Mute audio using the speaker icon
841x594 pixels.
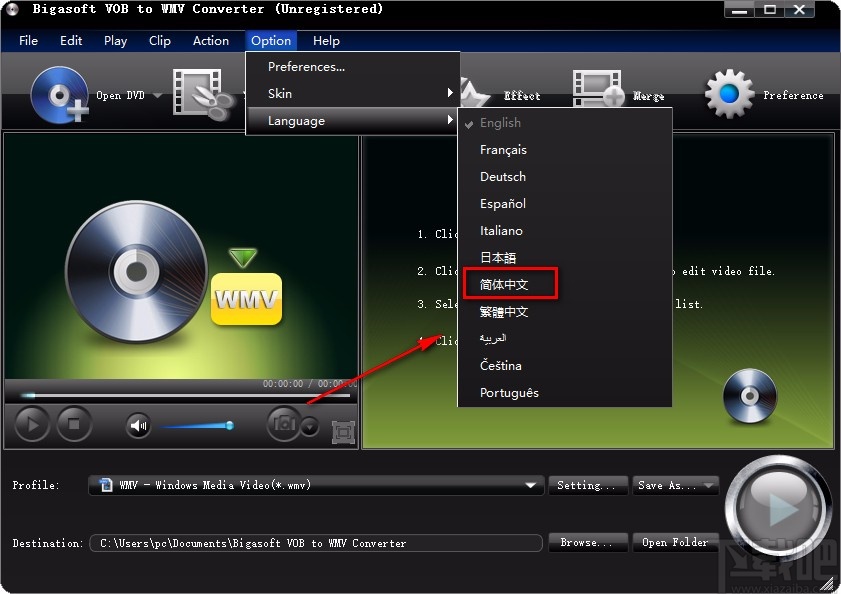point(137,424)
